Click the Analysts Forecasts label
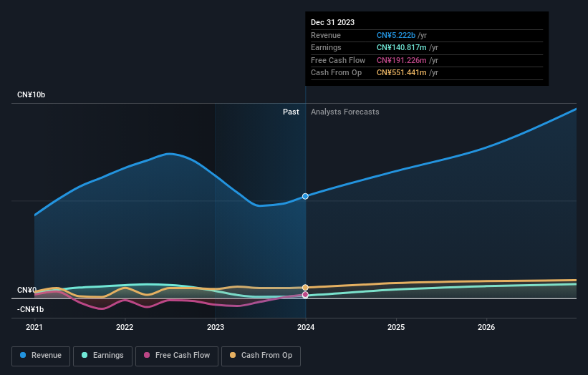 tap(344, 112)
